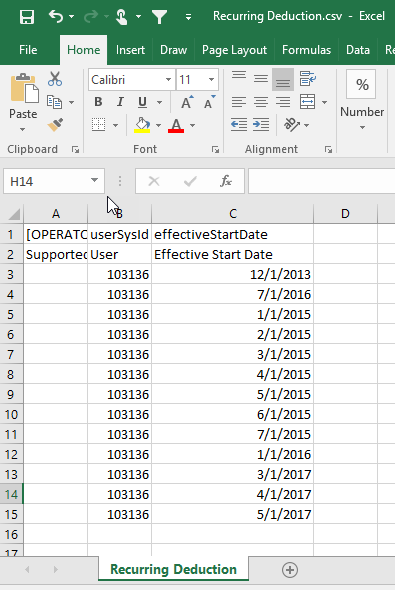Click Increase Font Size icon
Screen dimensions: 395x590
187,102
